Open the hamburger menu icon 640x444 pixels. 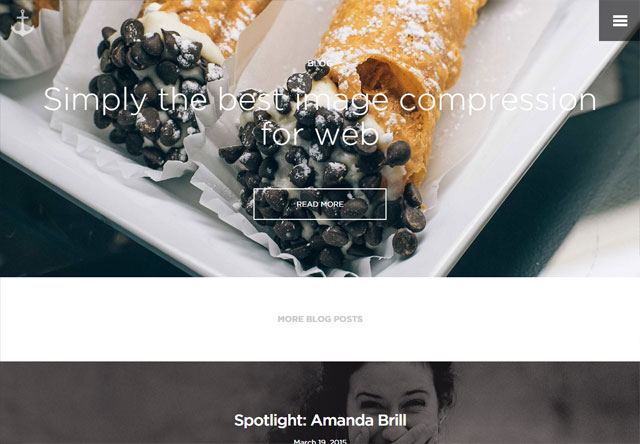coord(620,20)
